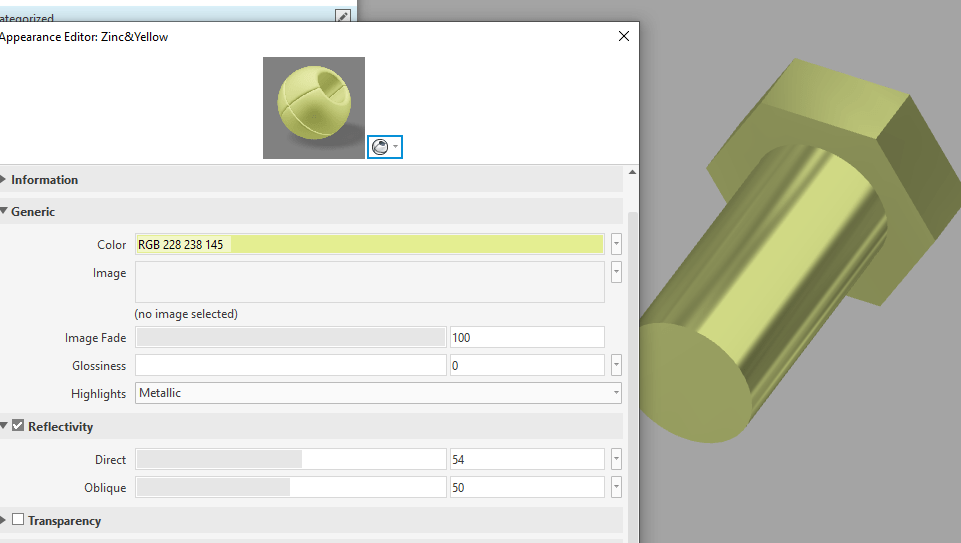Open the Color field dropdown arrow
The width and height of the screenshot is (961, 543).
(617, 244)
